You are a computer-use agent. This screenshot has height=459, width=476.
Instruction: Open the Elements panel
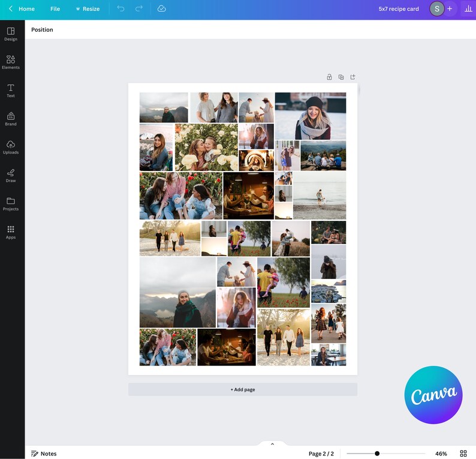[x=11, y=62]
